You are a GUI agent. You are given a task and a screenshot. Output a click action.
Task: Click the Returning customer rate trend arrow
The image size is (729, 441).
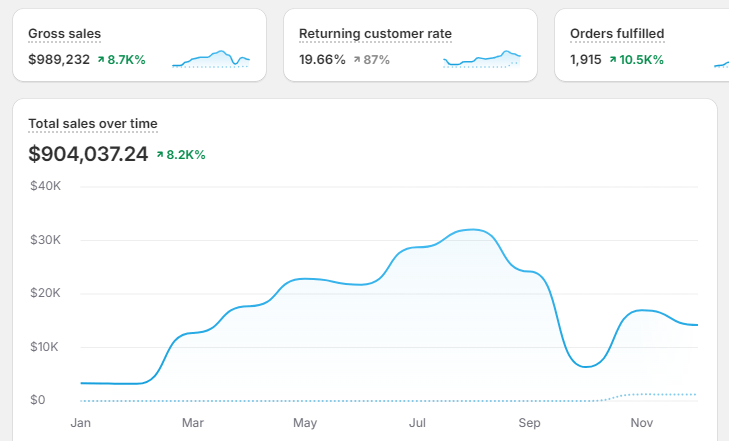point(356,60)
